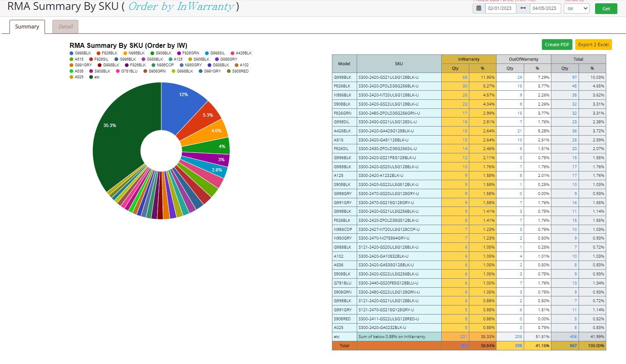Screen dimensions: 626x364
Task: Click the S908RED legend entry
Action: tap(238, 71)
